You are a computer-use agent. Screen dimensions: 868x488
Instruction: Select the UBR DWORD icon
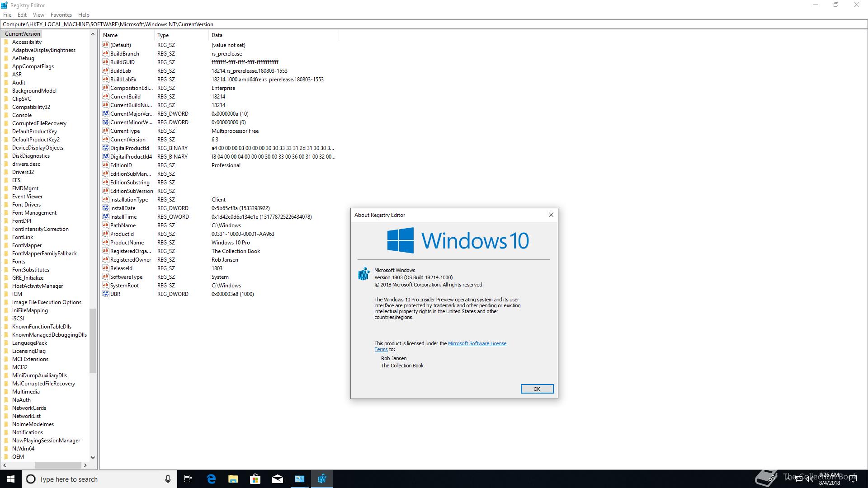click(106, 294)
